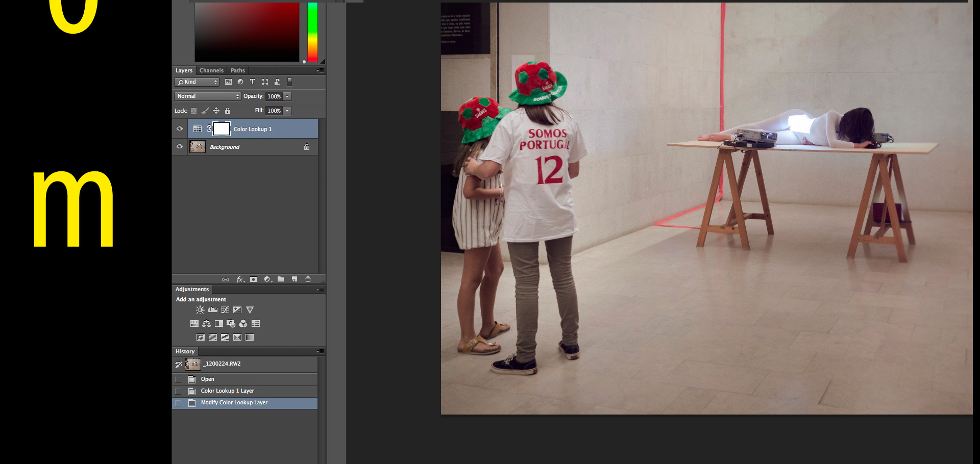Open the Fill slider dropdown arrow

pyautogui.click(x=287, y=111)
